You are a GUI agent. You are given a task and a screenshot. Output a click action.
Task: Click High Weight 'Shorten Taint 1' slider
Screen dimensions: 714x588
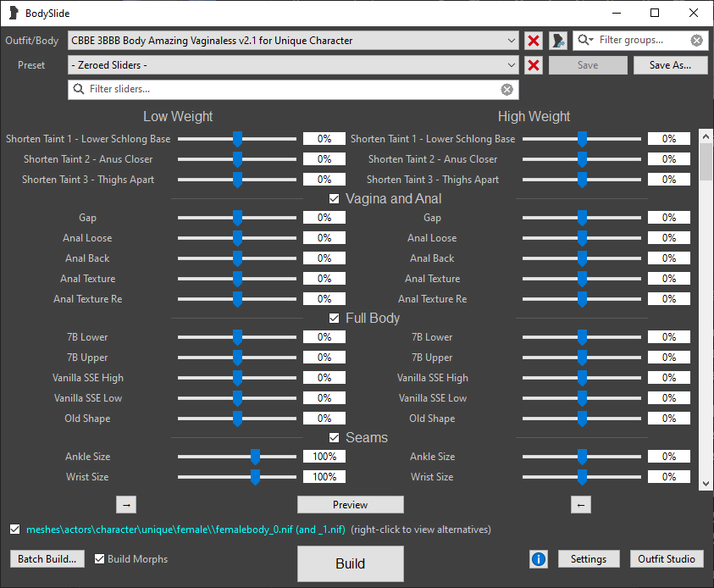click(582, 139)
